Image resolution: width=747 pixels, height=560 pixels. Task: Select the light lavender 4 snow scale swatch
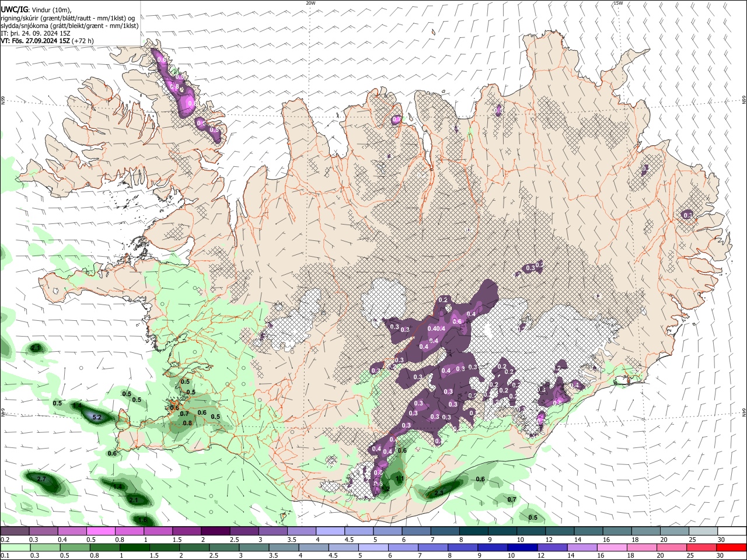(x=330, y=531)
